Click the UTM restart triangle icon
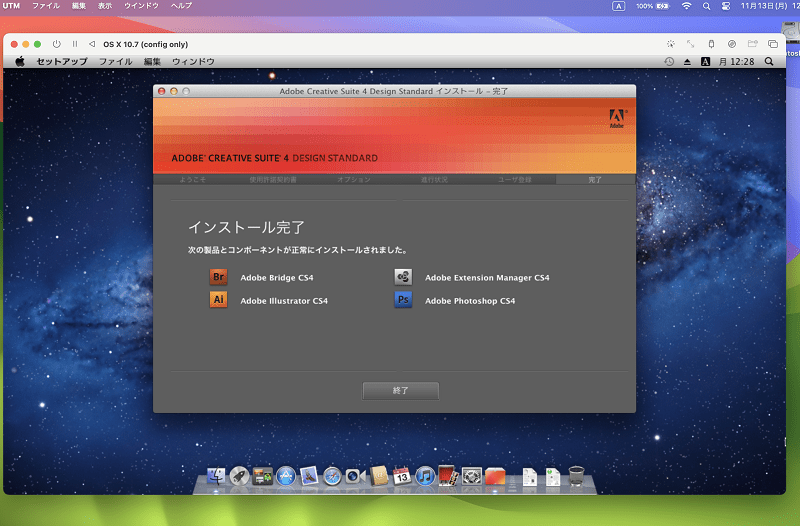This screenshot has width=800, height=526. [x=92, y=44]
